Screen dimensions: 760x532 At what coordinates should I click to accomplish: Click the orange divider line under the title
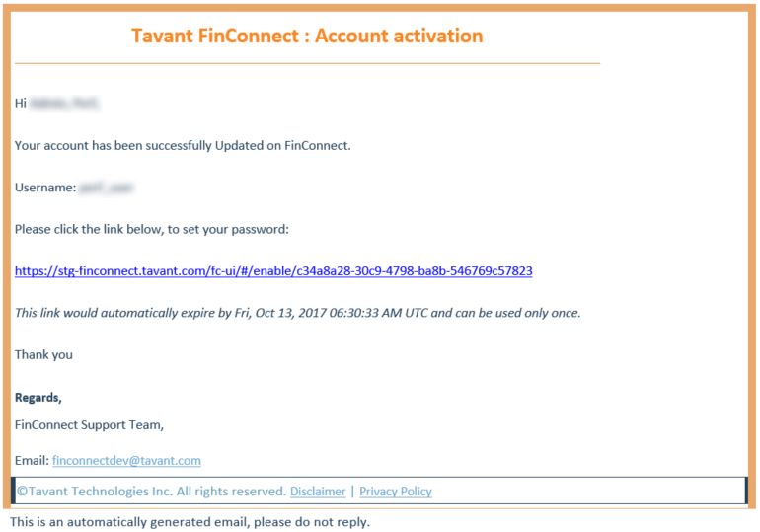[x=307, y=63]
